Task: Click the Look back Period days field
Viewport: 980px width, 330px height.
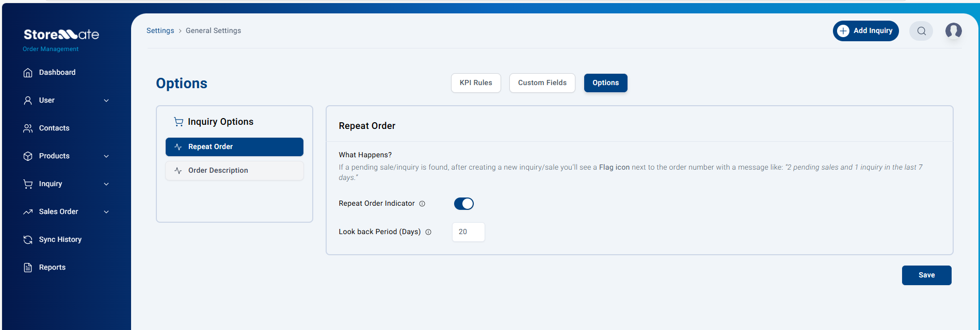Action: pyautogui.click(x=468, y=232)
